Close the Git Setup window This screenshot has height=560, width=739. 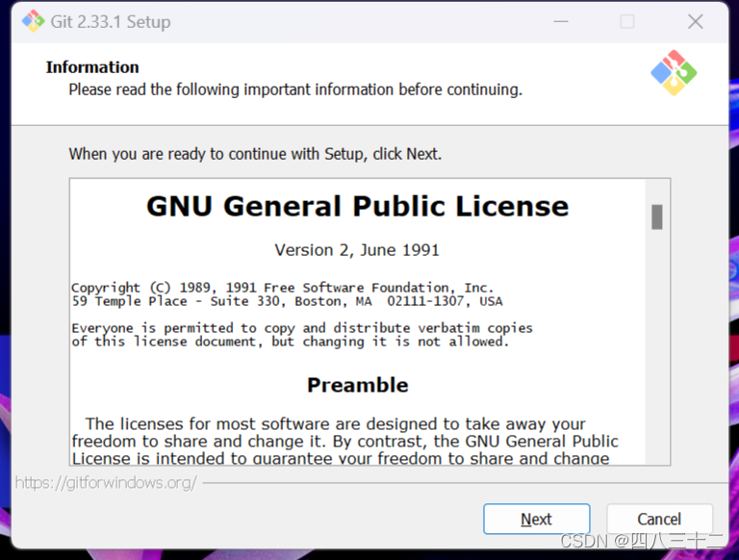695,22
